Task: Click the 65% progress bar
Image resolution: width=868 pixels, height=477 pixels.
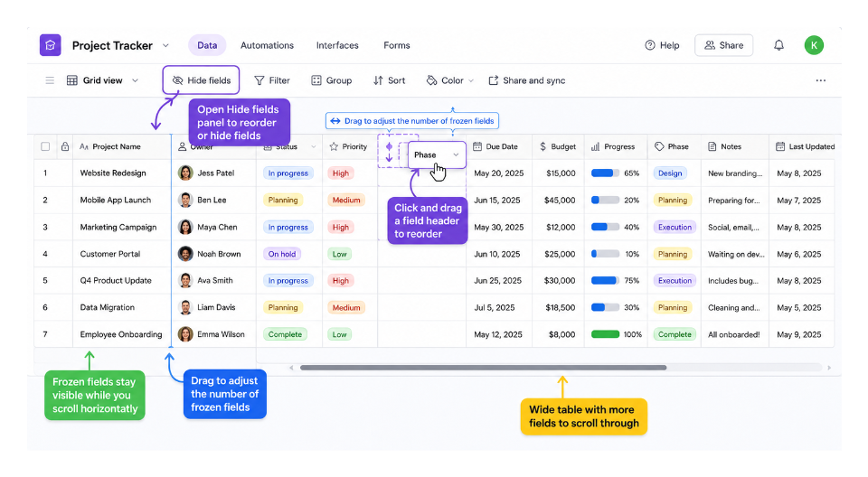Action: pyautogui.click(x=605, y=173)
